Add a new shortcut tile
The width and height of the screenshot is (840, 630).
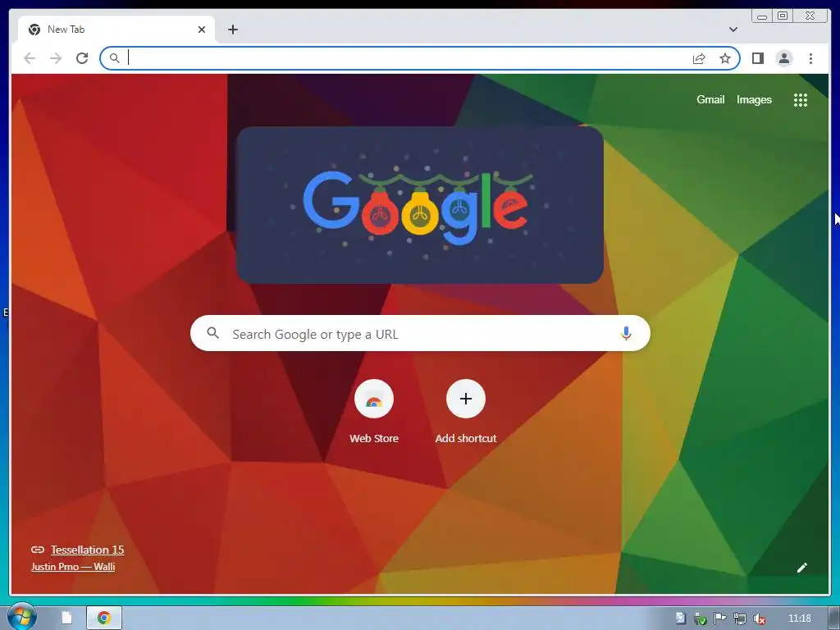(466, 412)
